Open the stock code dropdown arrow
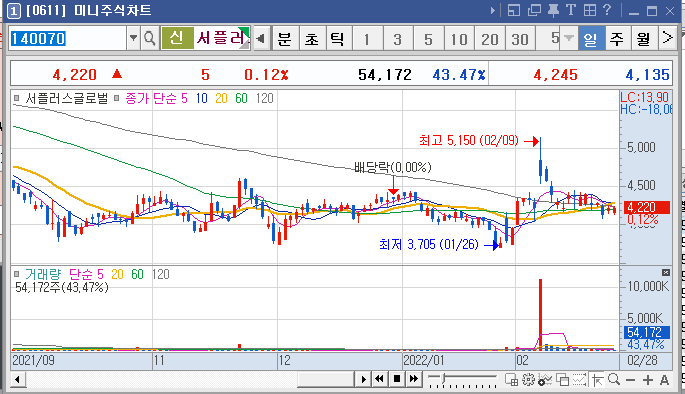 (133, 38)
